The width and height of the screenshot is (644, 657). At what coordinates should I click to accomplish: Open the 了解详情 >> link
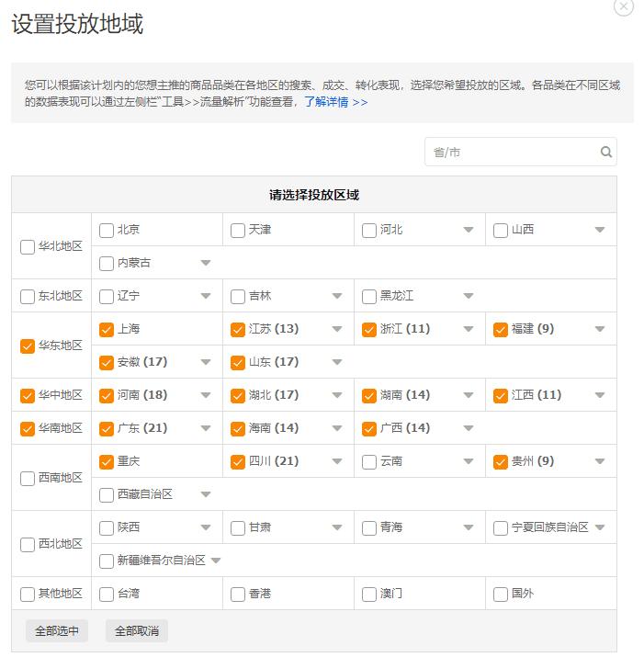coord(336,102)
